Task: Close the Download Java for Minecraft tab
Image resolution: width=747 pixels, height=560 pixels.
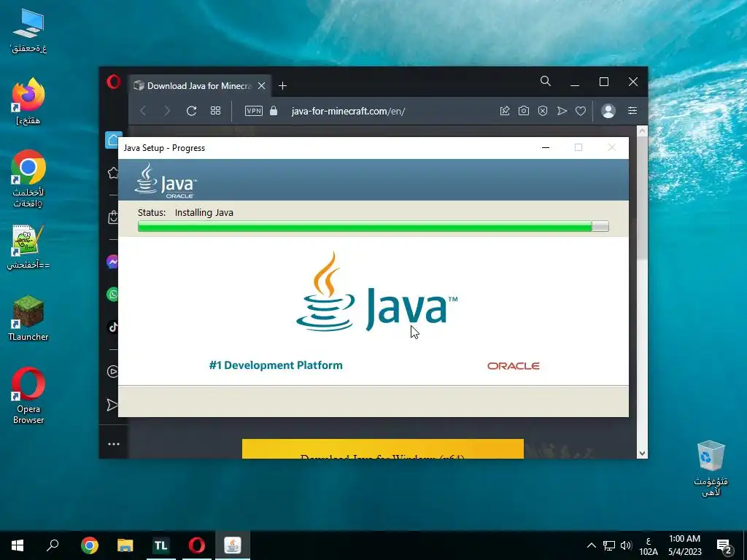Action: point(262,86)
